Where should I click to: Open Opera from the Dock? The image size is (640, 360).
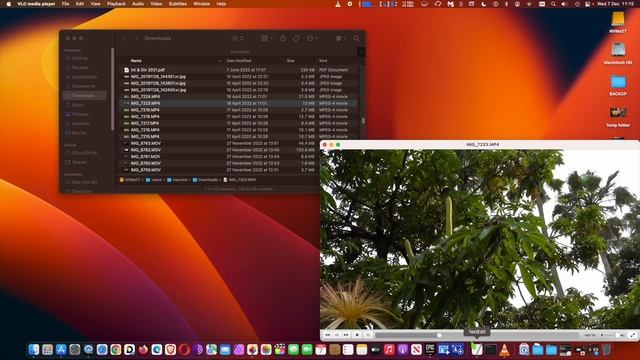pyautogui.click(x=184, y=349)
